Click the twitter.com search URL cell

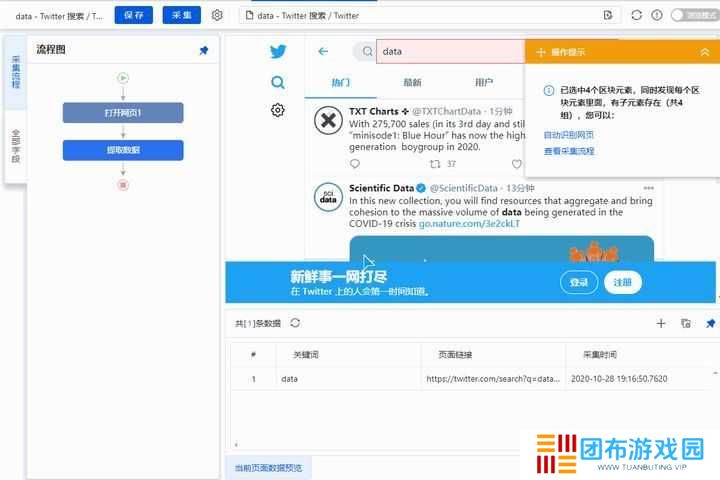[x=493, y=379]
